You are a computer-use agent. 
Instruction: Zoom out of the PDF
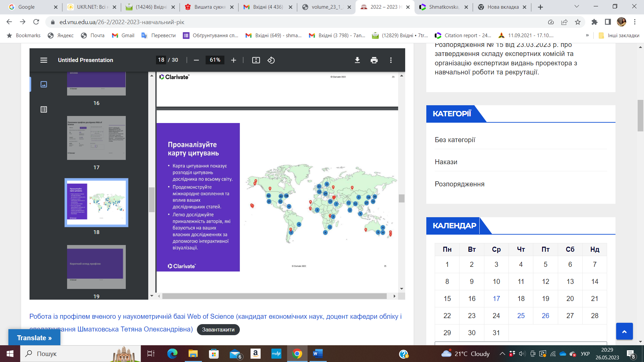tap(197, 60)
